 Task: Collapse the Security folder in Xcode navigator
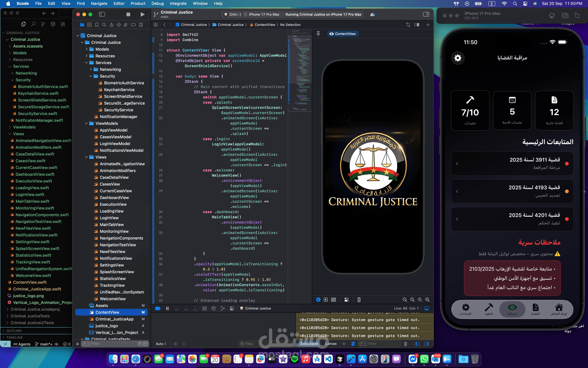coord(91,76)
